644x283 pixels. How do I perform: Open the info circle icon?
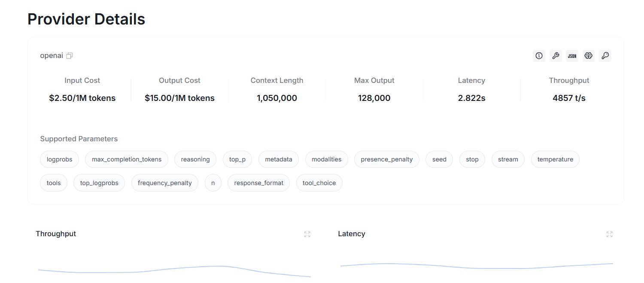539,55
